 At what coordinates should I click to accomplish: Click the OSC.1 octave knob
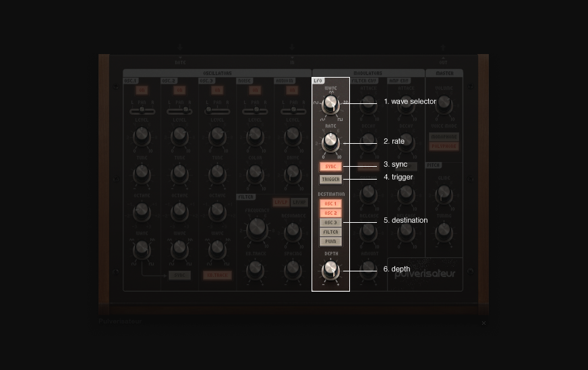click(142, 211)
